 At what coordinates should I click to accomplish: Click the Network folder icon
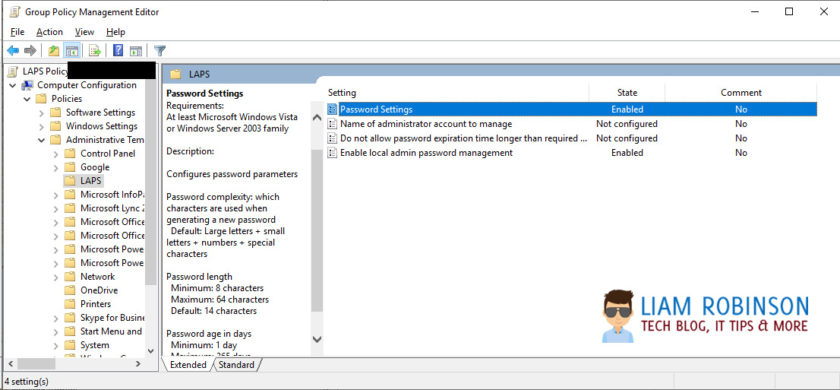70,276
